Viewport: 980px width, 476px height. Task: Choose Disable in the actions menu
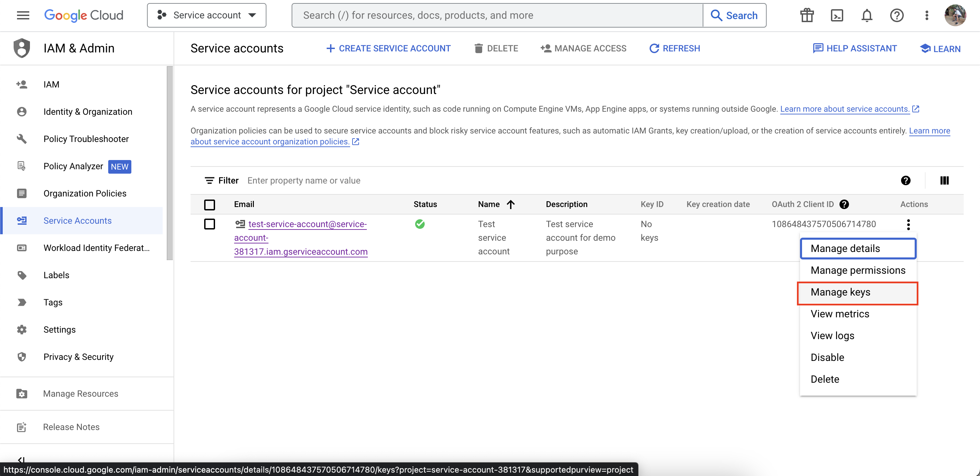coord(858,357)
